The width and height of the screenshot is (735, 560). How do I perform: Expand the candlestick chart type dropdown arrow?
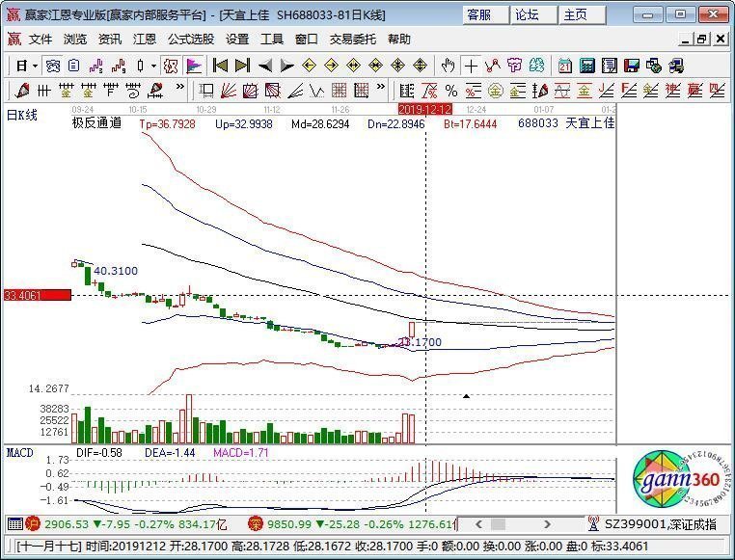click(153, 66)
